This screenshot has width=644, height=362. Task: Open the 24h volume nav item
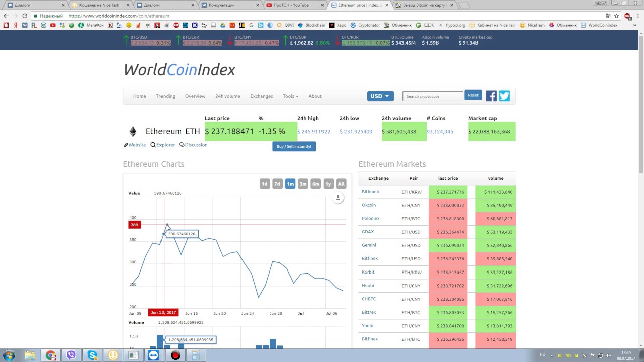click(228, 96)
